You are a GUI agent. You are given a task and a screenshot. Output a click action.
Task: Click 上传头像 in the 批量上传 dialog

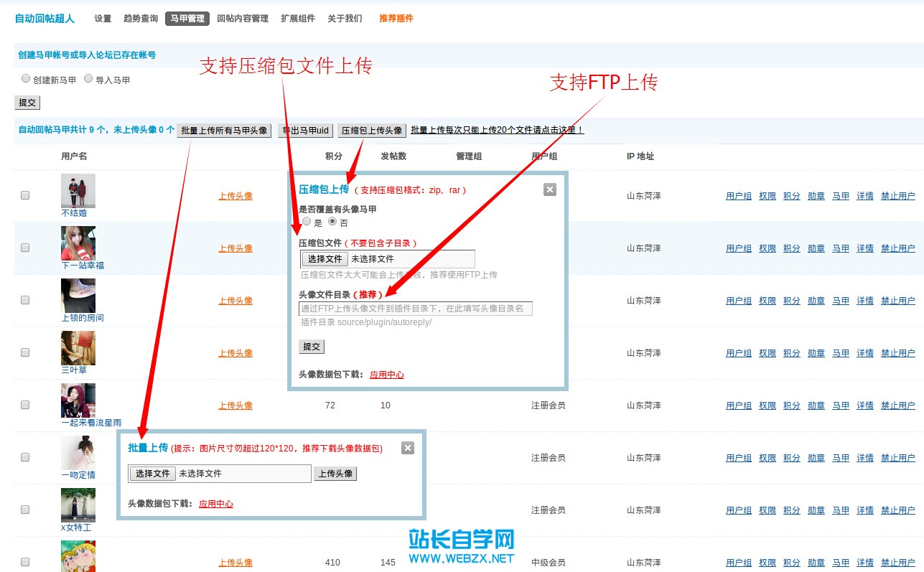point(335,474)
